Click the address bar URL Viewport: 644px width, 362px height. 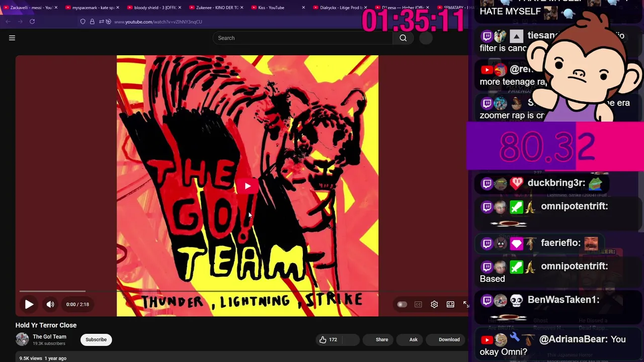158,22
